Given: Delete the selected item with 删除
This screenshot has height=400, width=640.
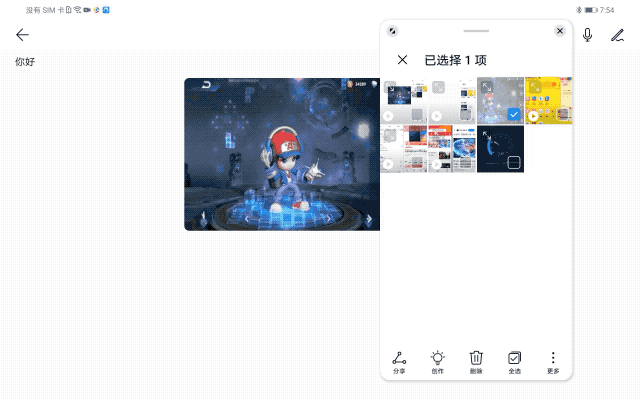Looking at the screenshot, I should [476, 362].
